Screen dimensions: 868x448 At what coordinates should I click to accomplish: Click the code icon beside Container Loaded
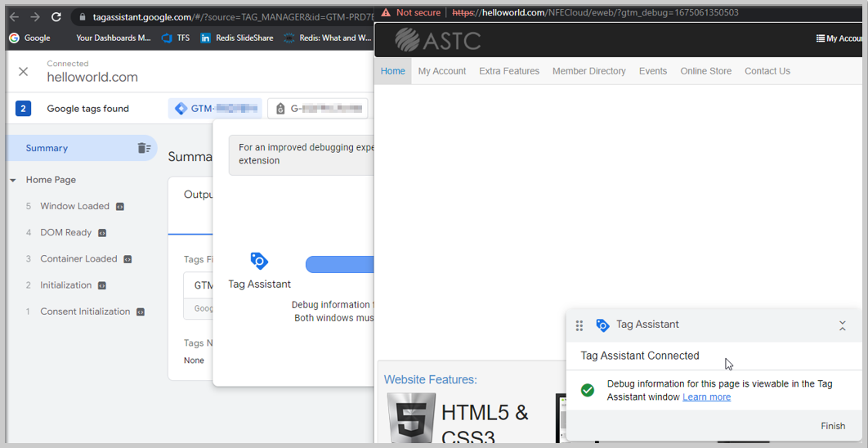click(x=128, y=259)
